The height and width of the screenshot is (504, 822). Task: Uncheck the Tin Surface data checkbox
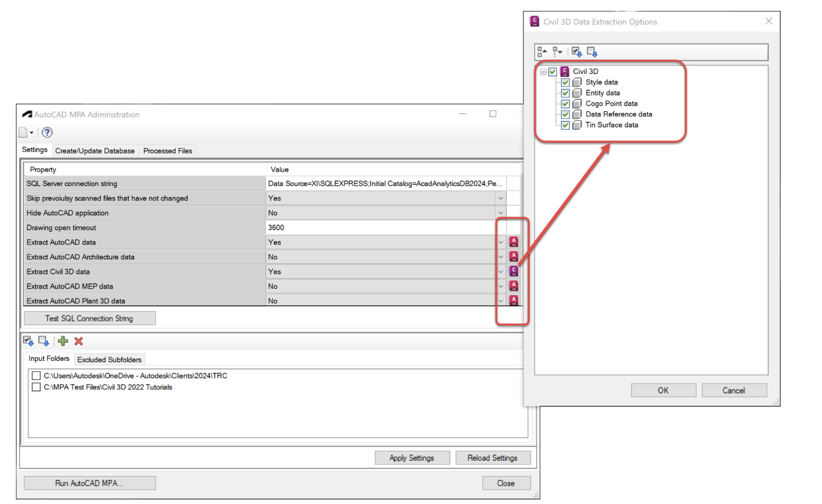(x=566, y=125)
